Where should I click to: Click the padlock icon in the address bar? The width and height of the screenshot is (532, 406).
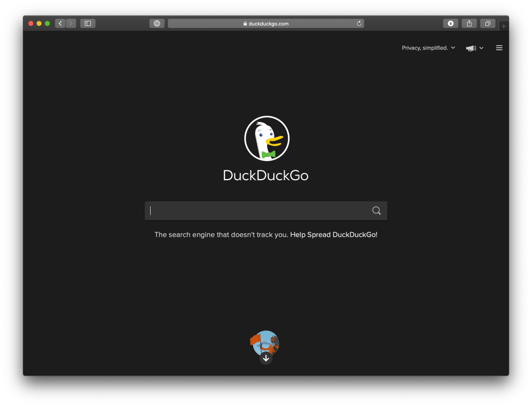pos(245,23)
